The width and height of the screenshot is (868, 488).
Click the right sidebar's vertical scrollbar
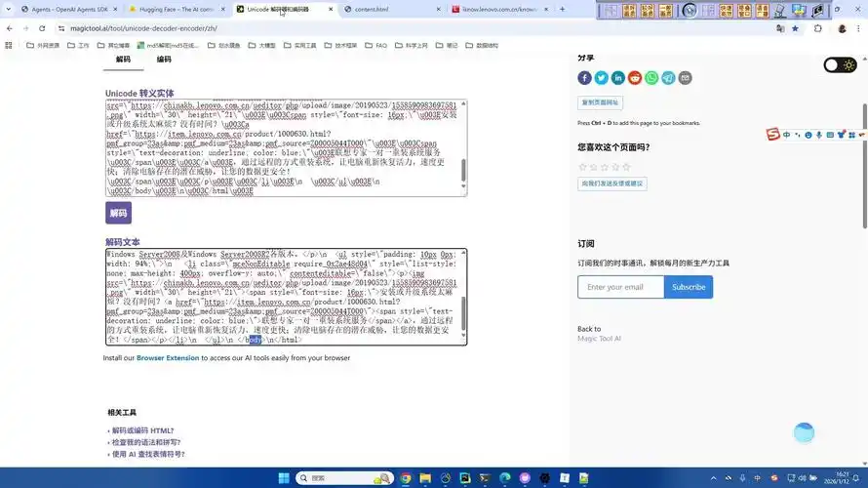pos(865,166)
